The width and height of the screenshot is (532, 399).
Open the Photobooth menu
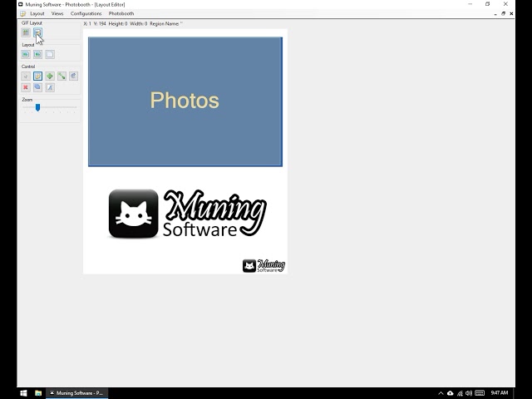[121, 13]
